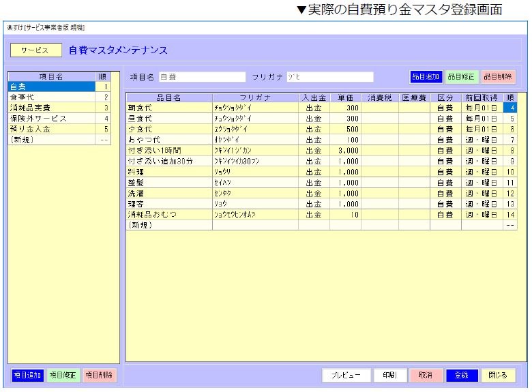Screen dimensions: 532x392
Task: Select the 昼食代 item row
Action: [x=322, y=119]
